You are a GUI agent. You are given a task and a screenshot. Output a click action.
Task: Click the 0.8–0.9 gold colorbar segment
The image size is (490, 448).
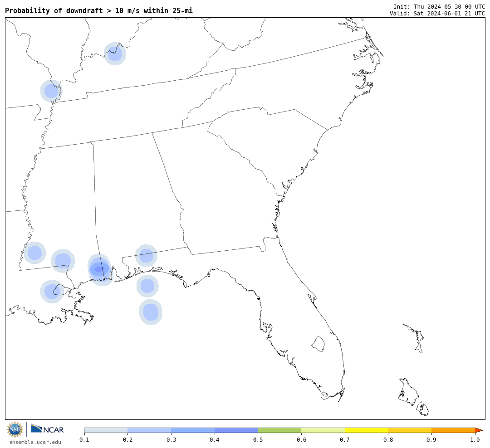[410, 430]
